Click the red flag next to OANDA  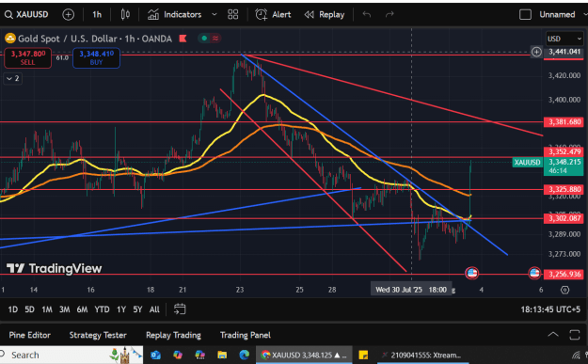click(183, 39)
